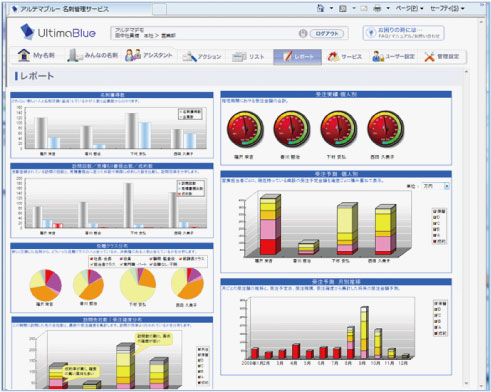The height and width of the screenshot is (392, 491).
Task: Open the Home icon dropdown arrow
Action: [x=331, y=8]
